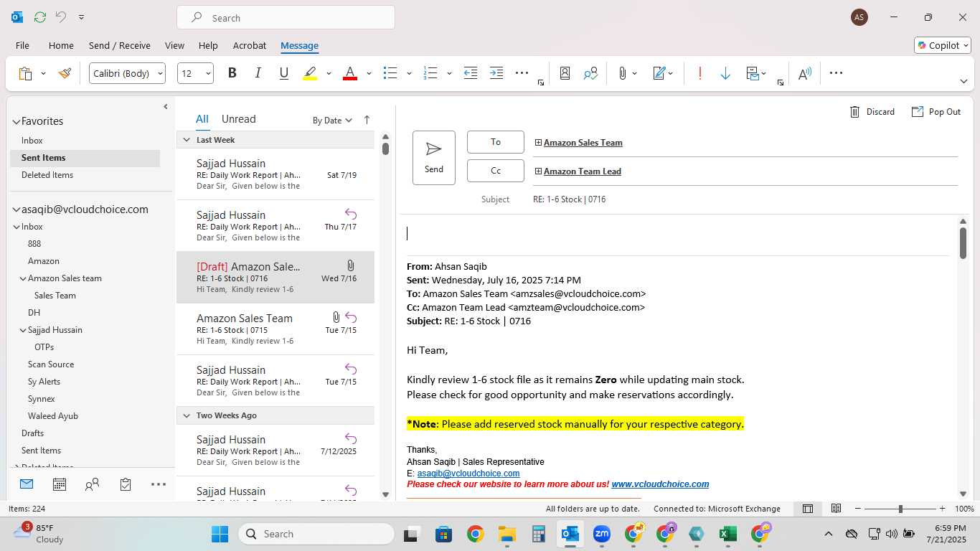Switch to the Home tab
The width and height of the screenshot is (980, 551).
point(61,45)
